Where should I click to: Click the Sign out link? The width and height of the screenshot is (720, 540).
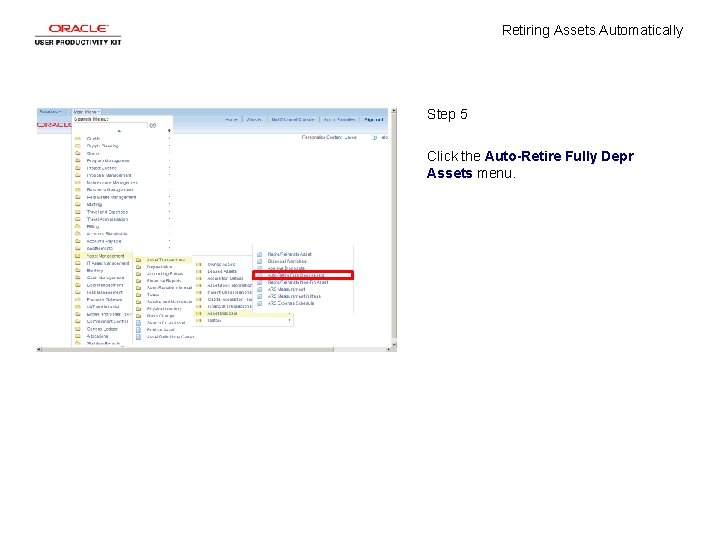click(x=373, y=120)
